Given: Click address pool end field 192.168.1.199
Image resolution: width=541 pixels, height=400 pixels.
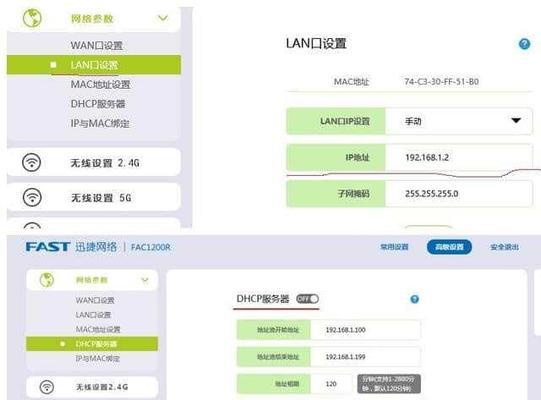Looking at the screenshot, I should (x=365, y=357).
